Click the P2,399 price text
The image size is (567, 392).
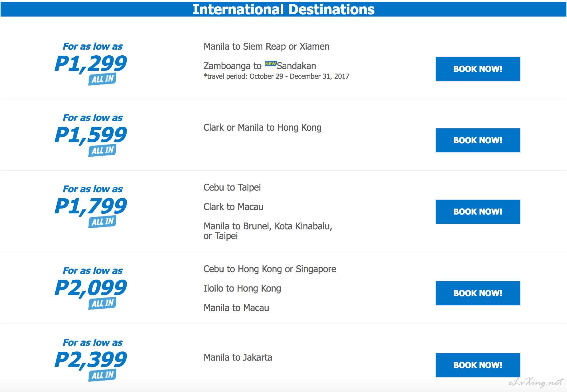(91, 359)
